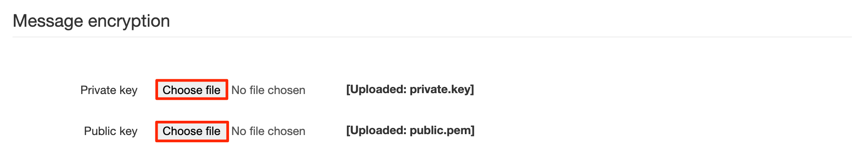Image resolution: width=868 pixels, height=164 pixels.
Task: Click the word 'Message' in the heading
Action: click(48, 21)
